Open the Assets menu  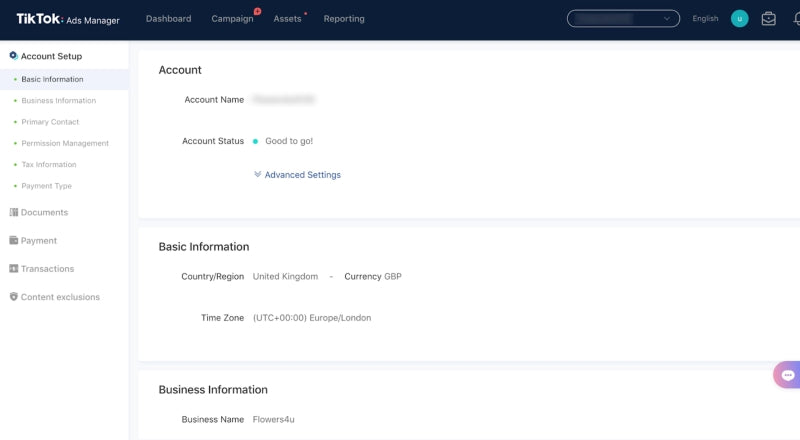(287, 19)
